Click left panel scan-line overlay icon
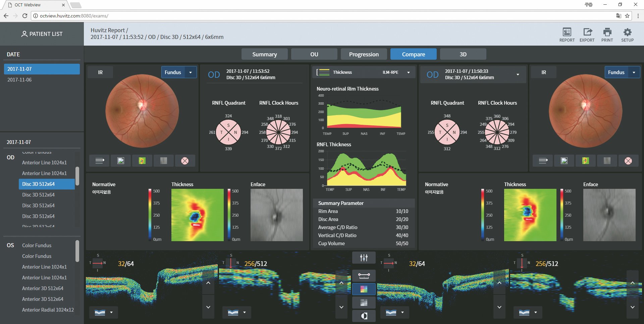 (100, 161)
